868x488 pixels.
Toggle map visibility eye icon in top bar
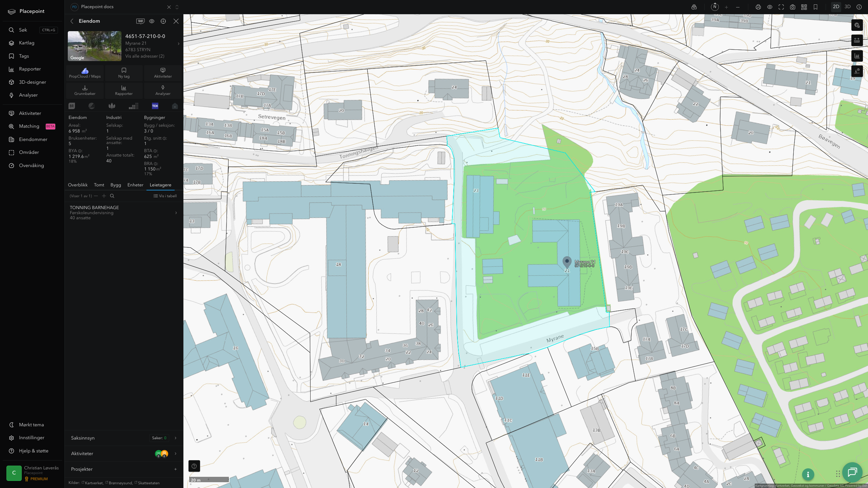tap(770, 7)
